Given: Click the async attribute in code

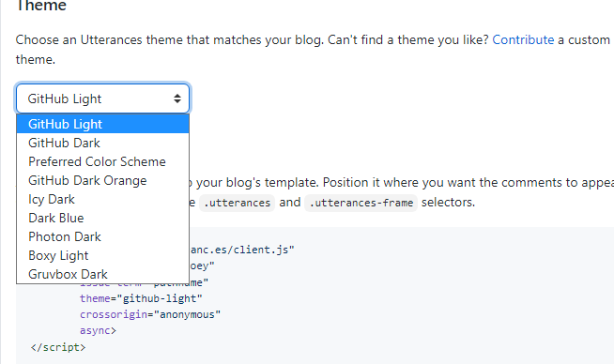Looking at the screenshot, I should (98, 331).
